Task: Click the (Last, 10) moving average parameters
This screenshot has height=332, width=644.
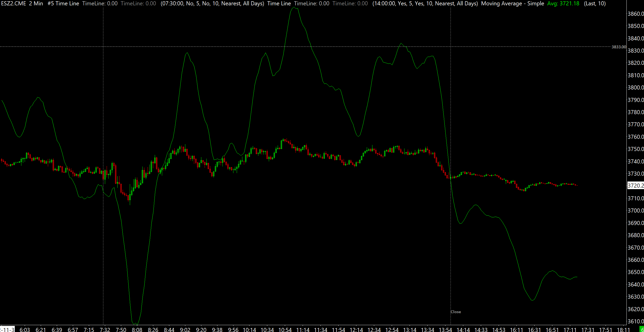Action: coord(595,4)
